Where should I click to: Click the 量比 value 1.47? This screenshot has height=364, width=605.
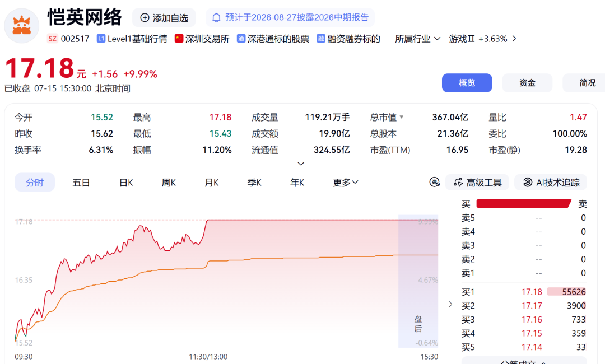coord(578,117)
